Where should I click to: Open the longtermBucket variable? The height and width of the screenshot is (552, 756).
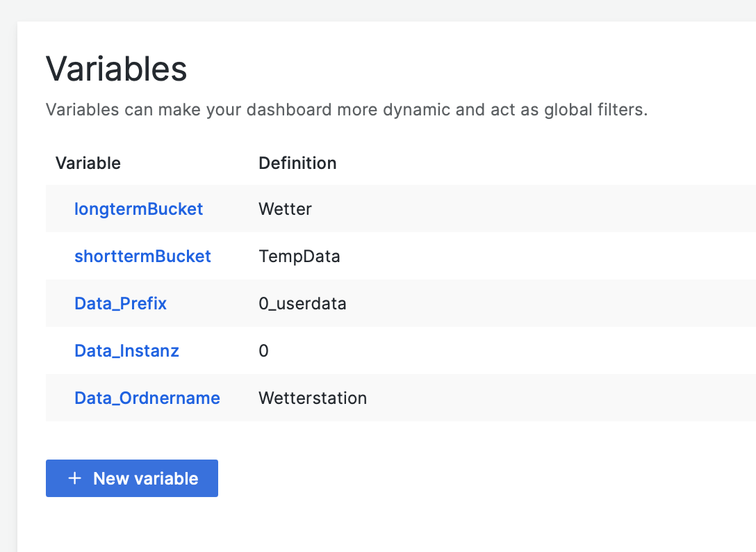pos(138,209)
